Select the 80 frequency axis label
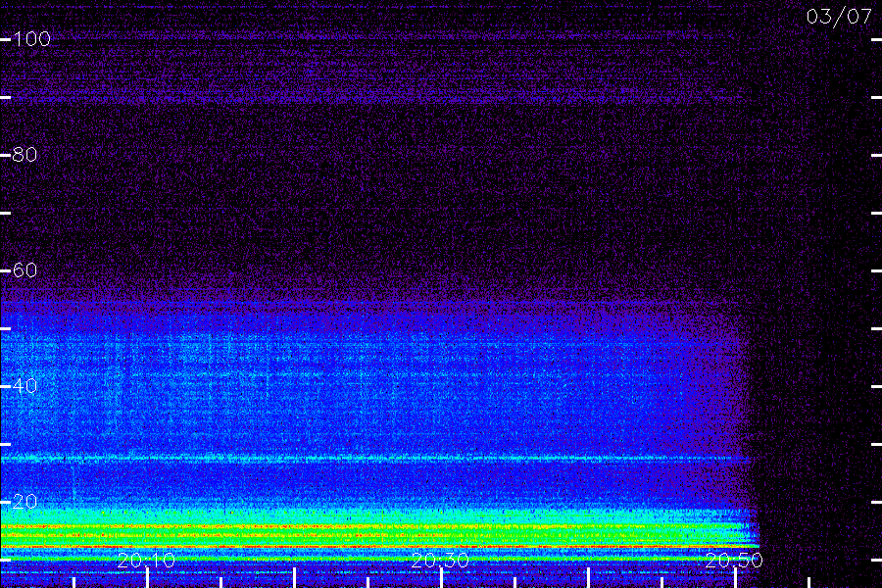This screenshot has height=588, width=882. (24, 154)
